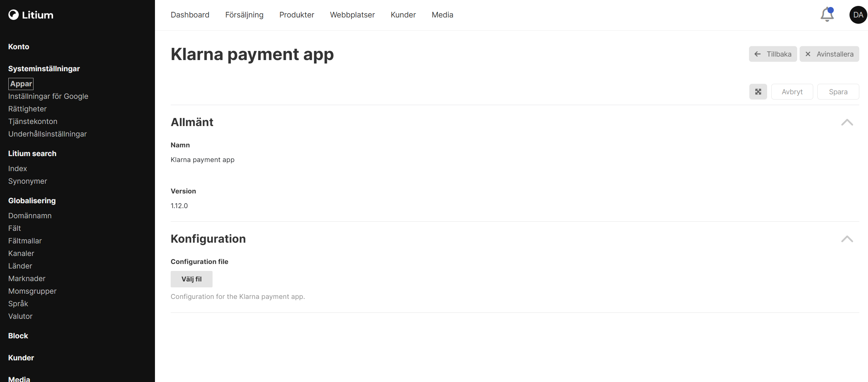868x382 pixels.
Task: Open Synonymer under Litium search
Action: (28, 181)
